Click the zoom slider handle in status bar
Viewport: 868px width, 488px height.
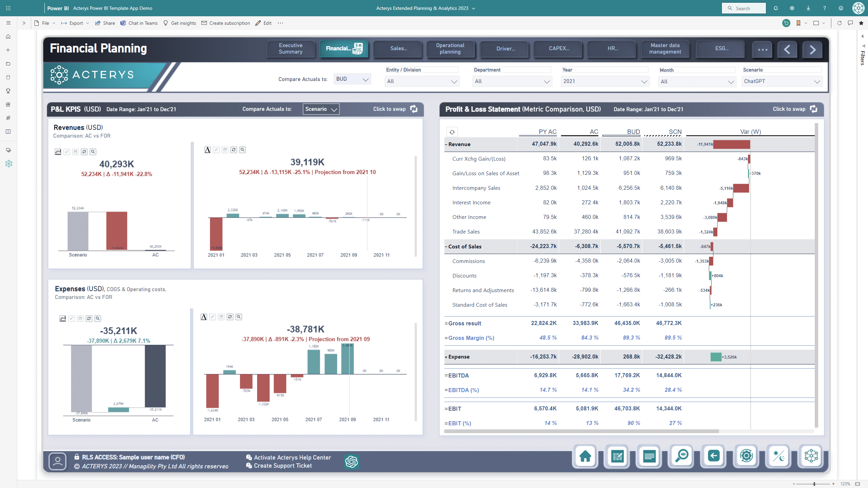(814, 484)
